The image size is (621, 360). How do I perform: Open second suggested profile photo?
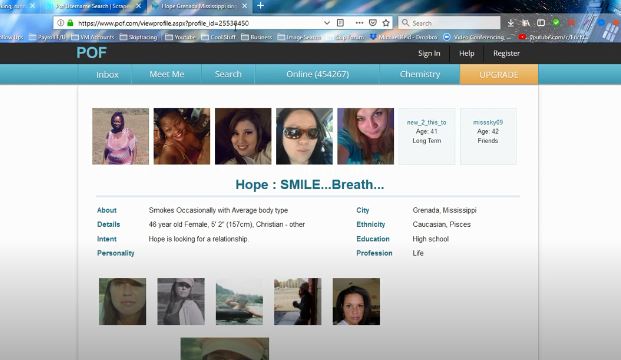(x=182, y=136)
